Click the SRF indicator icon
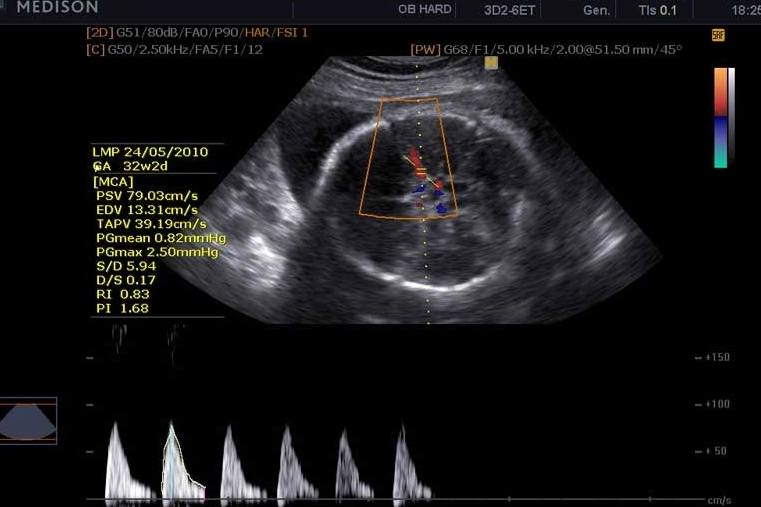 coord(718,35)
